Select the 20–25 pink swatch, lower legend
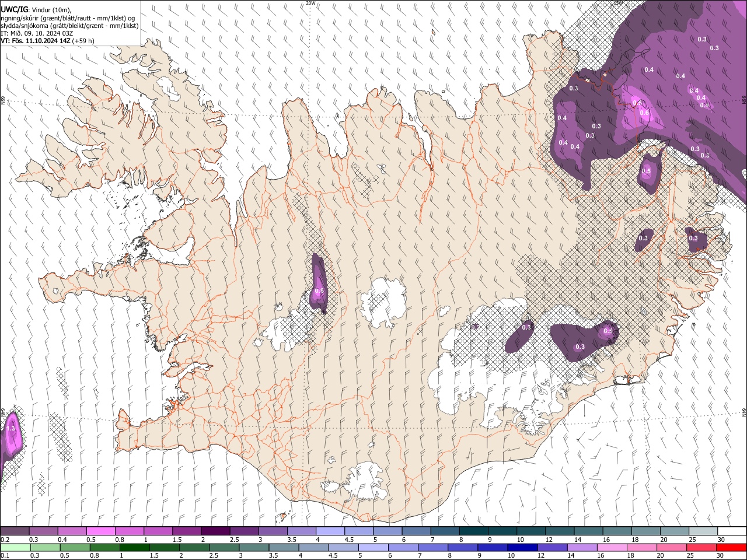Image resolution: width=747 pixels, height=560 pixels. [x=672, y=547]
